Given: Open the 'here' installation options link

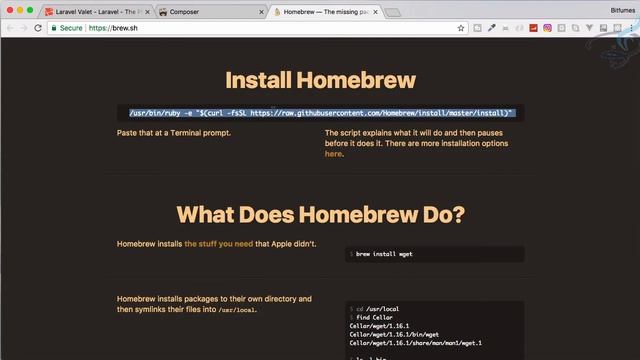Looking at the screenshot, I should click(333, 154).
